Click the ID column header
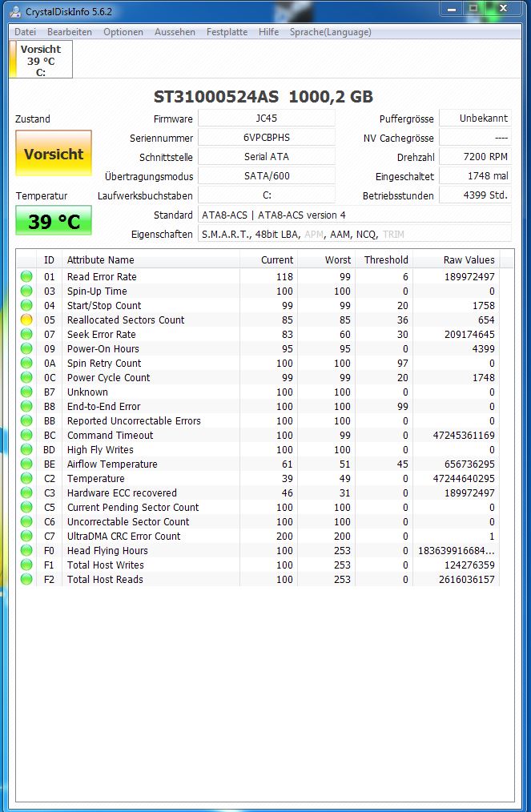This screenshot has height=812, width=531. (x=49, y=260)
